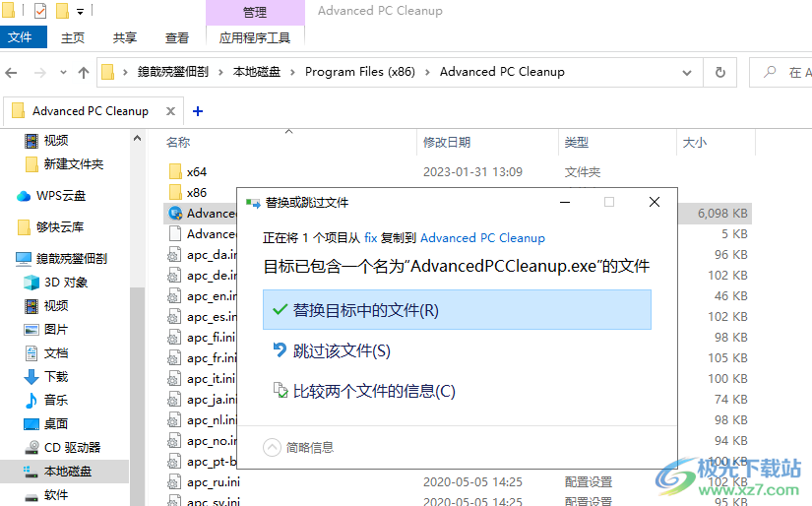Screen dimensions: 812x506
Task: Sort files by 修改日期 column
Action: point(447,143)
